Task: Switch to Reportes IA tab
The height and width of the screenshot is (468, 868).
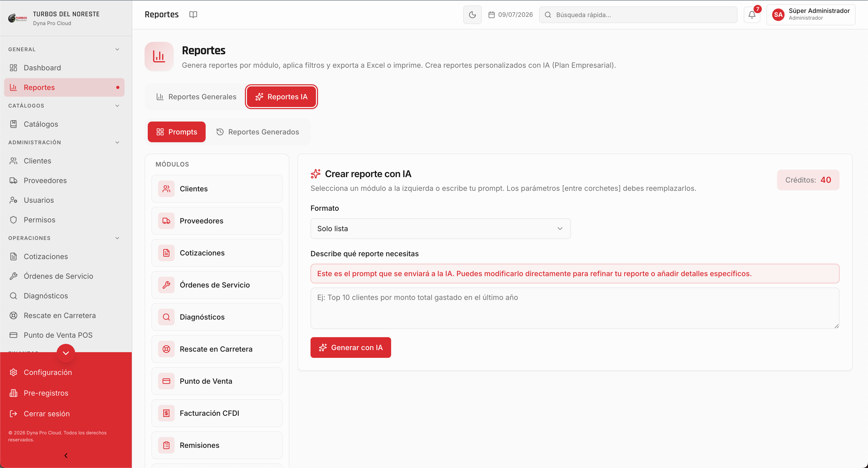Action: [281, 97]
